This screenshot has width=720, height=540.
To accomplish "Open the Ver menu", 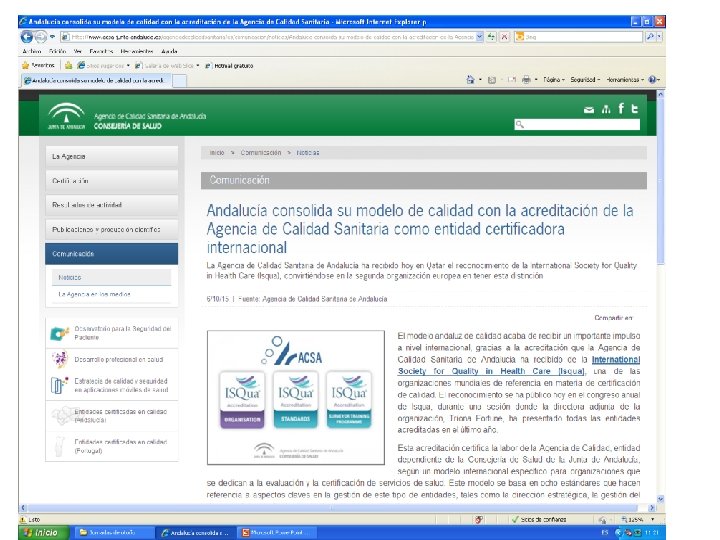I will [78, 51].
